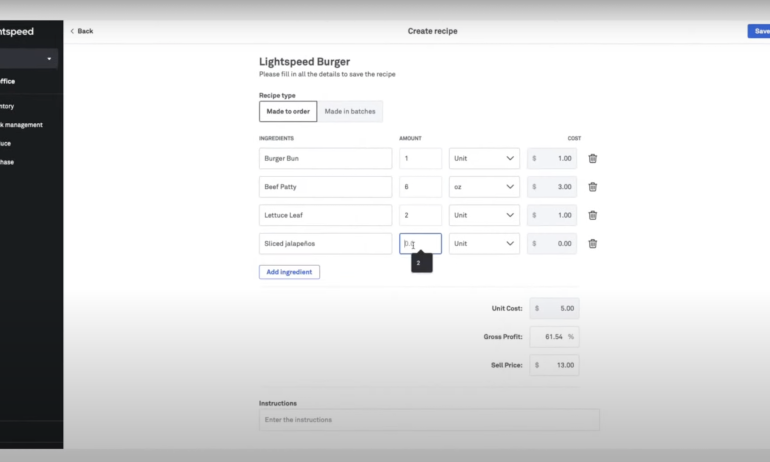
Task: Open the Burger Bun unit dropdown
Action: [484, 158]
